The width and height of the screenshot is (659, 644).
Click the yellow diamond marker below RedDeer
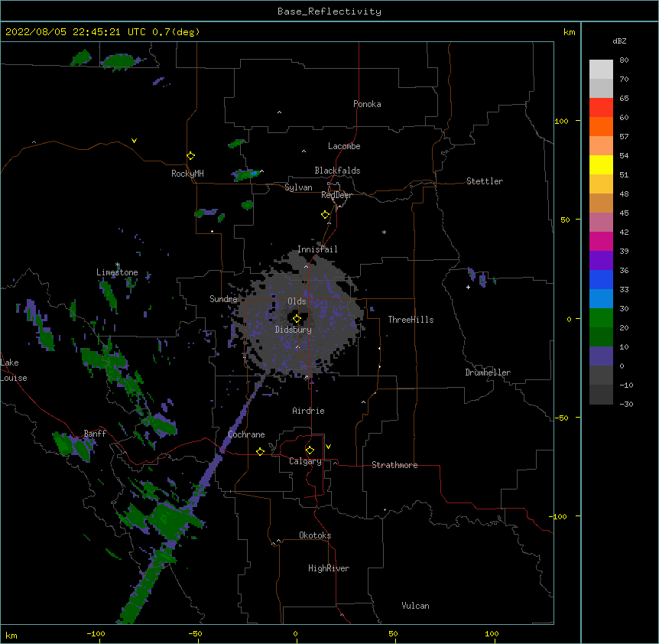coord(326,215)
